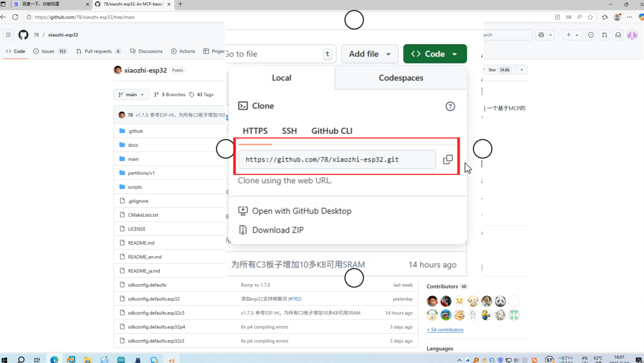The width and height of the screenshot is (644, 363).
Task: Click the GitHub logo in the header
Action: (23, 35)
